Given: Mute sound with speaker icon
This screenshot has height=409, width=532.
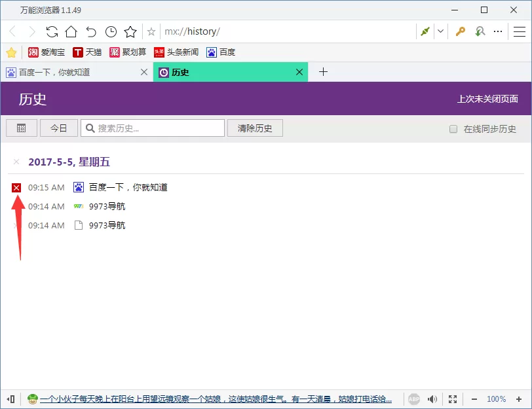Looking at the screenshot, I should click(x=432, y=399).
